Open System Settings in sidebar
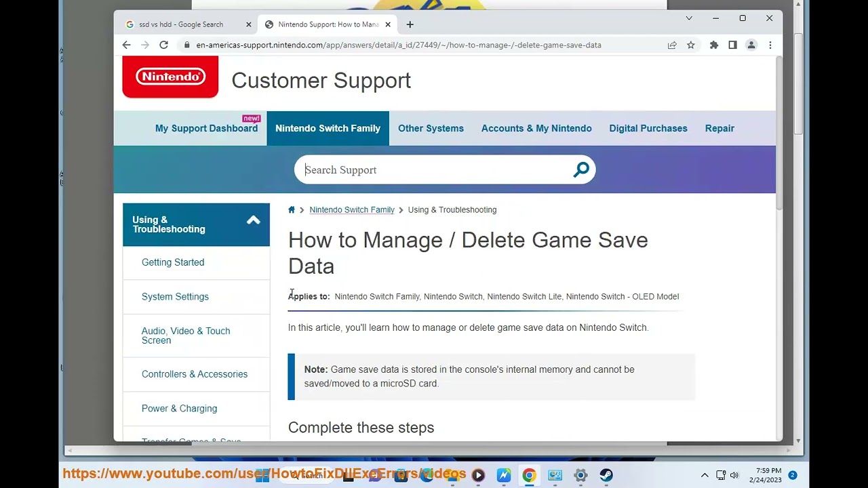The image size is (868, 488). point(175,297)
